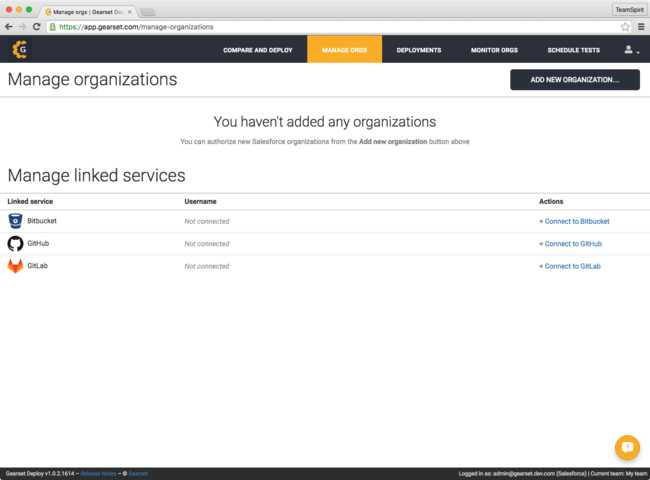650x480 pixels.
Task: Click Add New Organization button
Action: (575, 80)
